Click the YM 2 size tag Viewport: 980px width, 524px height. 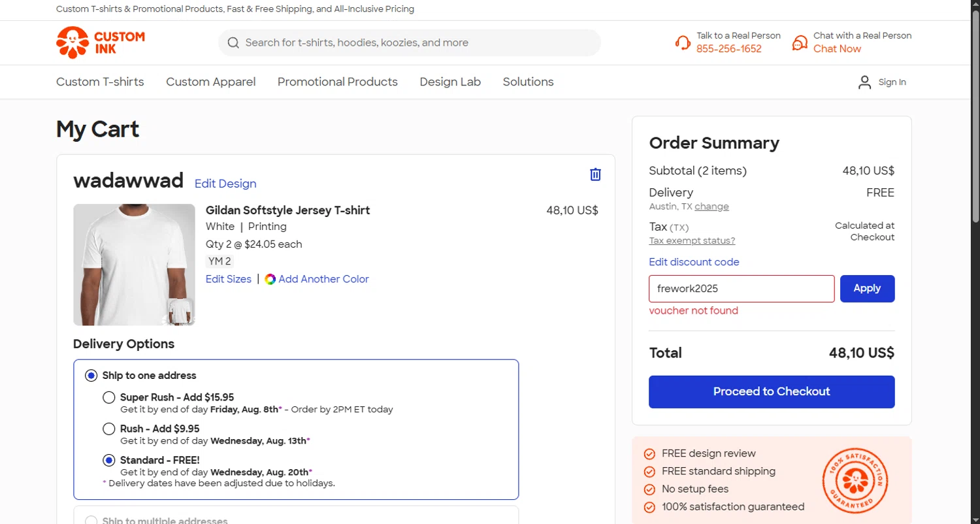click(220, 261)
